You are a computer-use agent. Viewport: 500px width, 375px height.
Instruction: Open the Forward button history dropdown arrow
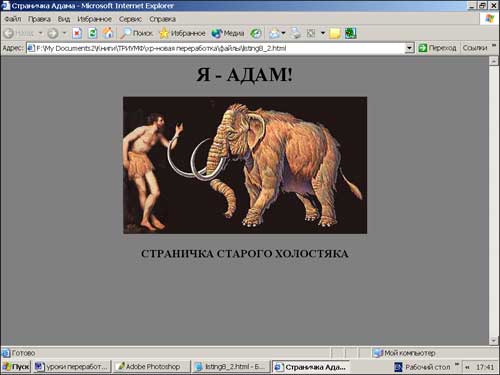point(64,33)
